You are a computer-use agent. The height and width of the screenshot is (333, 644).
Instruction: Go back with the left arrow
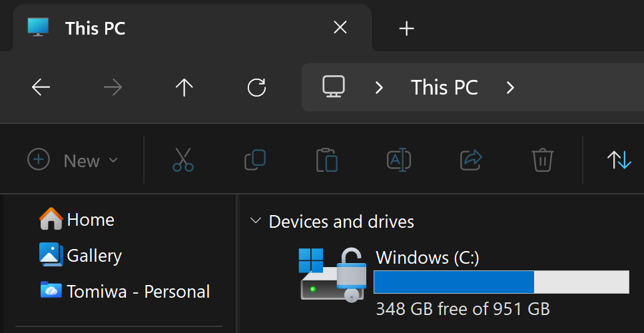click(41, 87)
